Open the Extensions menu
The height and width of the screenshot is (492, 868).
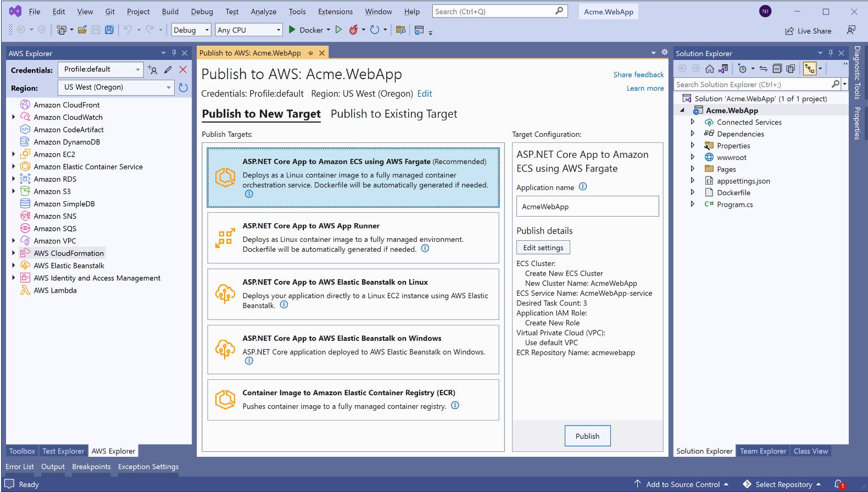[x=335, y=12]
